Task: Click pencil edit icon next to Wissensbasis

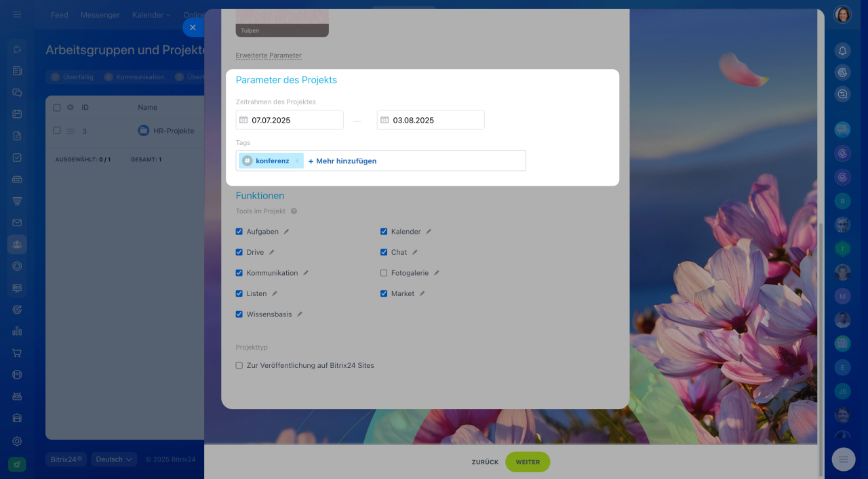Action: pyautogui.click(x=300, y=314)
